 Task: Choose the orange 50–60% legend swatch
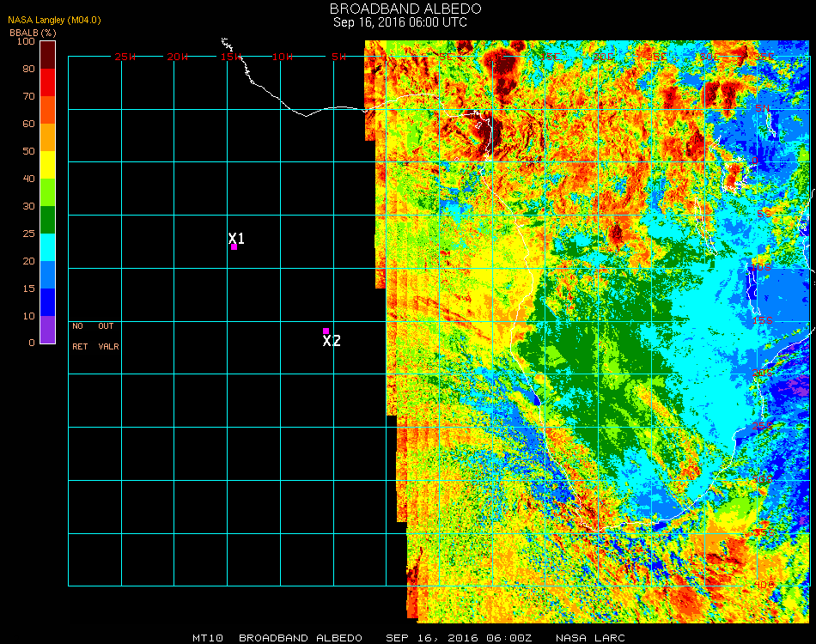[48, 137]
